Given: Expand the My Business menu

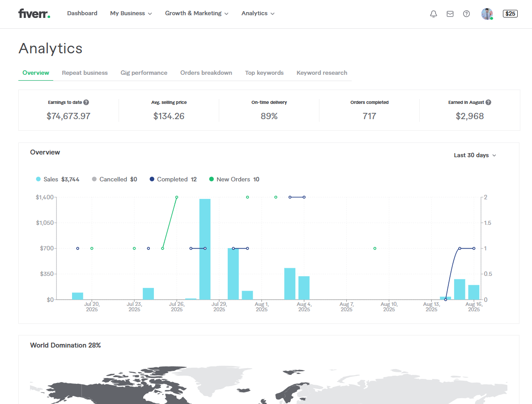Looking at the screenshot, I should (131, 13).
